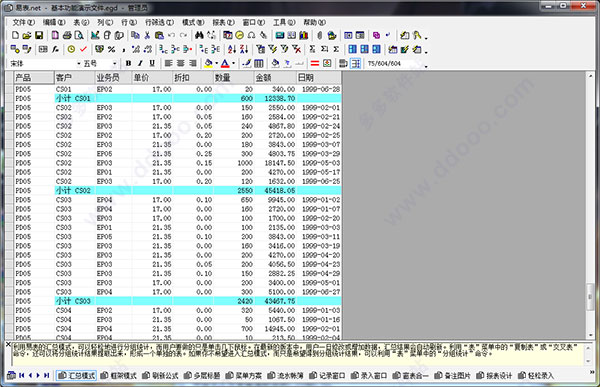
Task: Click the paperclip attachment icon
Action: click(x=320, y=35)
